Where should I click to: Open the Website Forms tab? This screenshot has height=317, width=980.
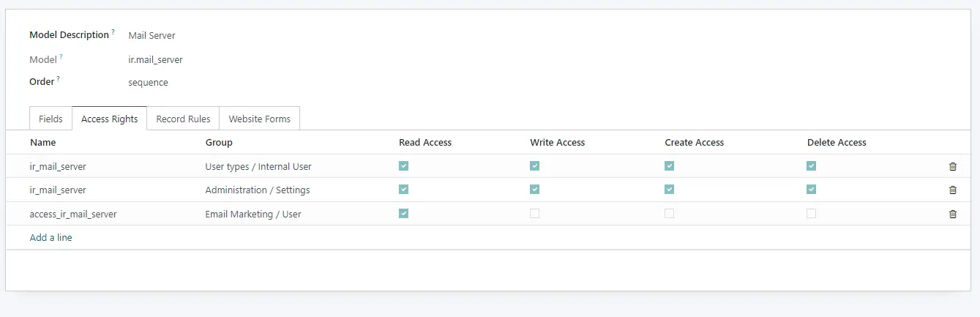pos(259,119)
